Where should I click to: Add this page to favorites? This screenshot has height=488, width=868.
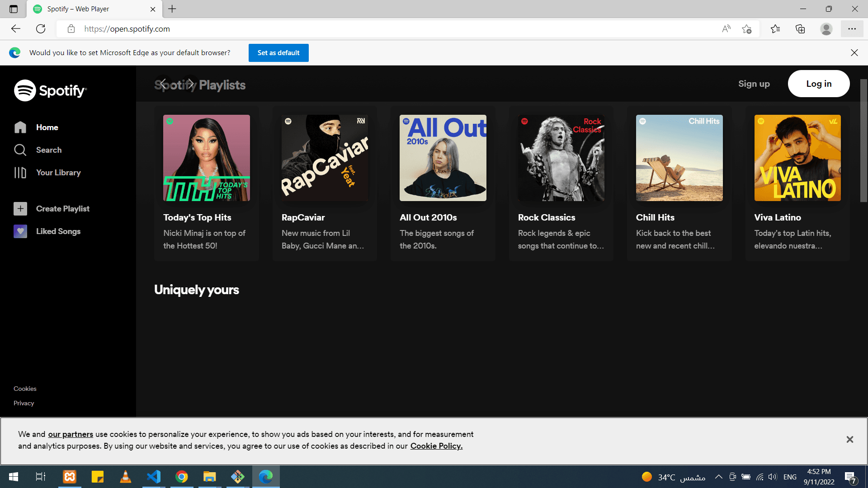point(747,29)
